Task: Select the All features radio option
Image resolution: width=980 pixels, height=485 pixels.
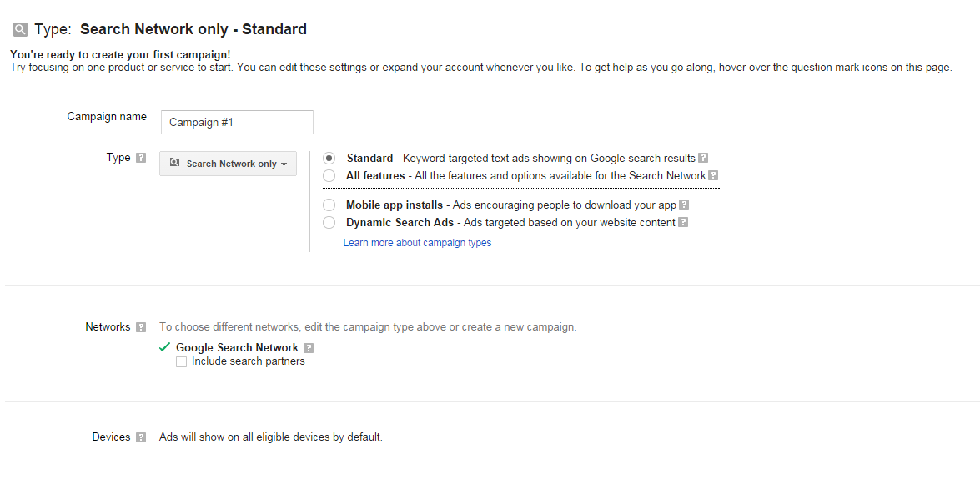Action: [329, 176]
